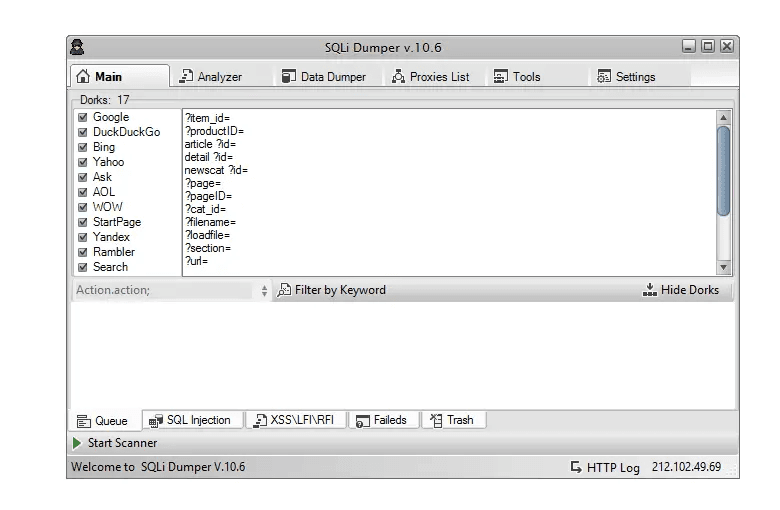Viewport: 780px width, 510px height.
Task: Select the Queue bottom tab
Action: point(105,420)
